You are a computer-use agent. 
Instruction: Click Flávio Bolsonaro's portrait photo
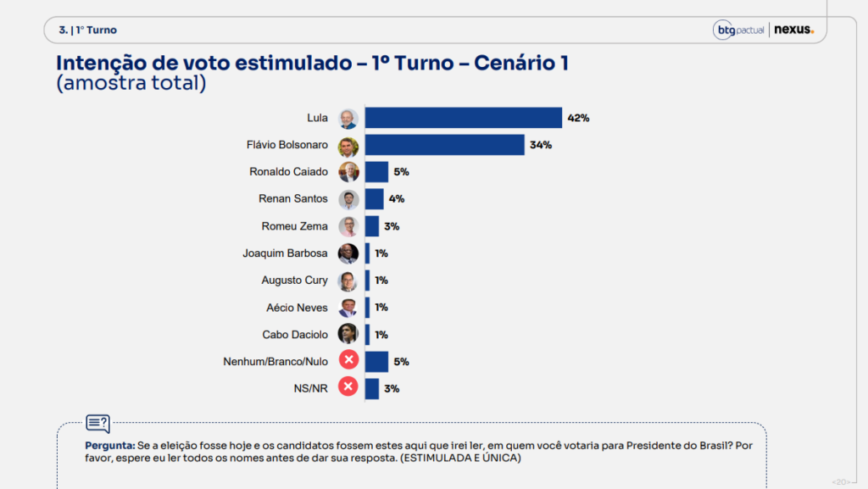click(348, 146)
